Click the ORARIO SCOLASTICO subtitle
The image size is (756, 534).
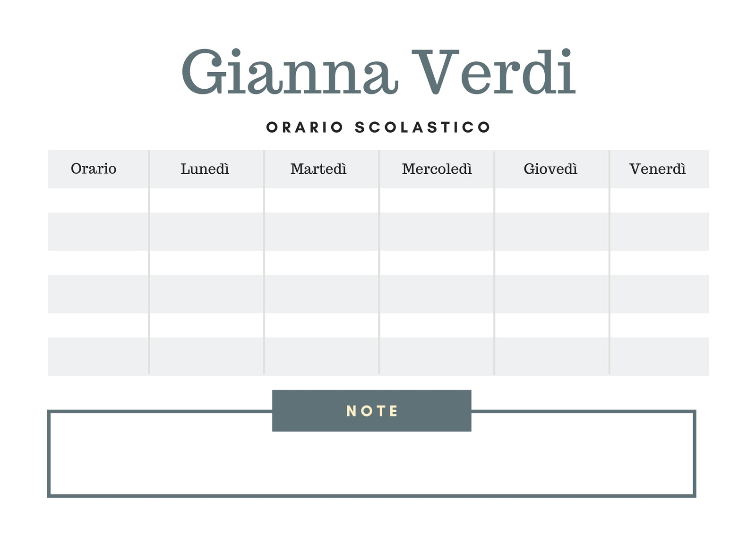point(378,127)
